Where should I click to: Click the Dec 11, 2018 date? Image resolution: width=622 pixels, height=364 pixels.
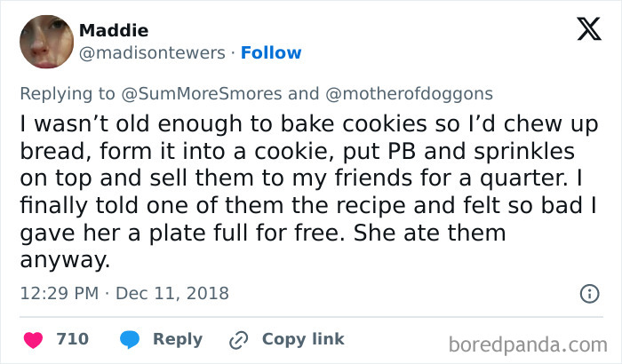[171, 293]
